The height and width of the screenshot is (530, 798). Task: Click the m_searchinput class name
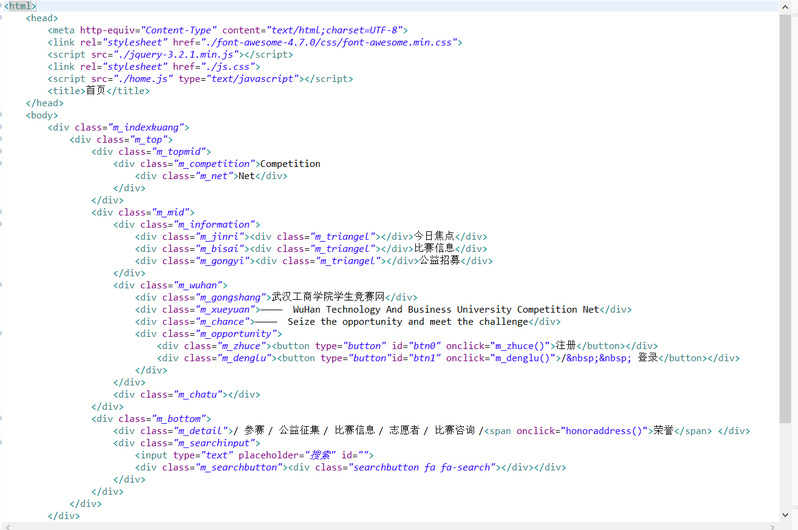point(214,443)
